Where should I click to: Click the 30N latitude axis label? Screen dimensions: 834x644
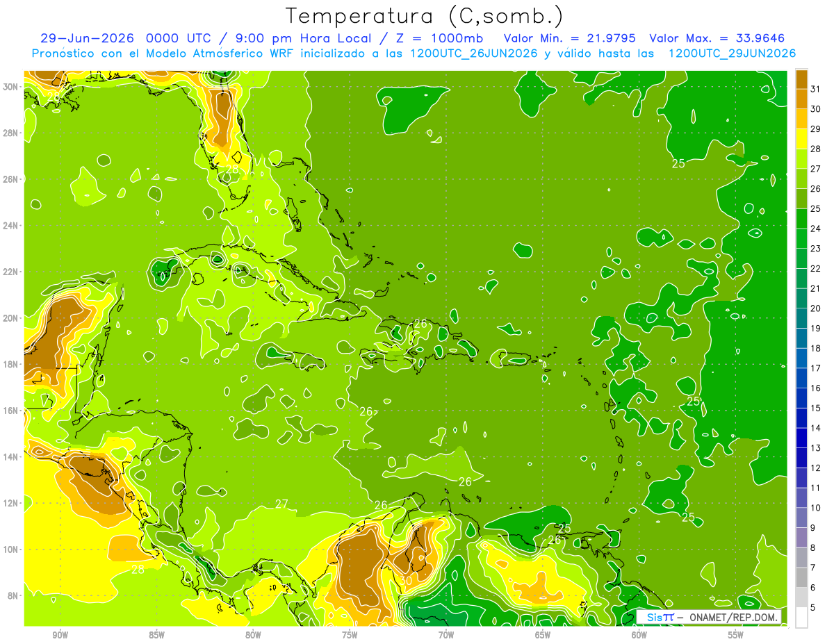[x=10, y=86]
